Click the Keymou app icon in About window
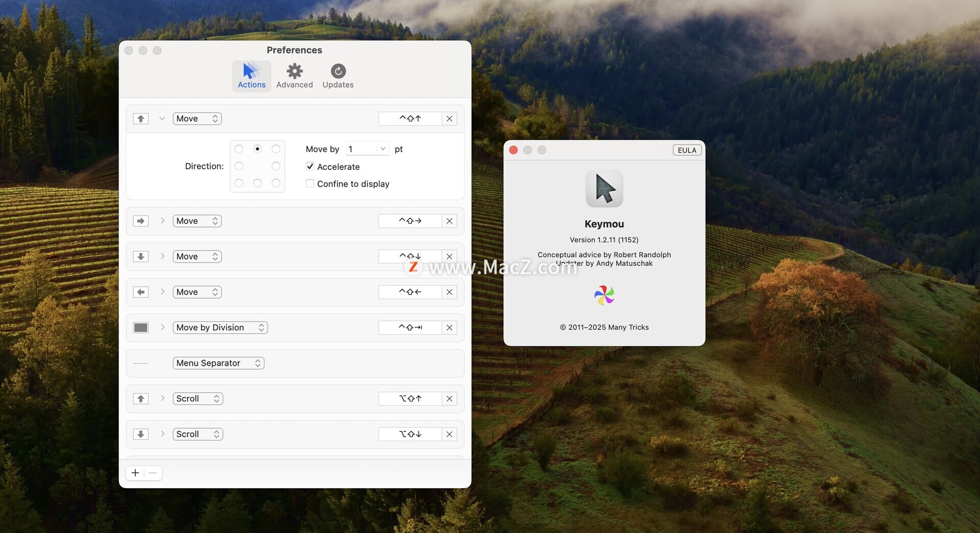This screenshot has height=533, width=980. point(604,189)
